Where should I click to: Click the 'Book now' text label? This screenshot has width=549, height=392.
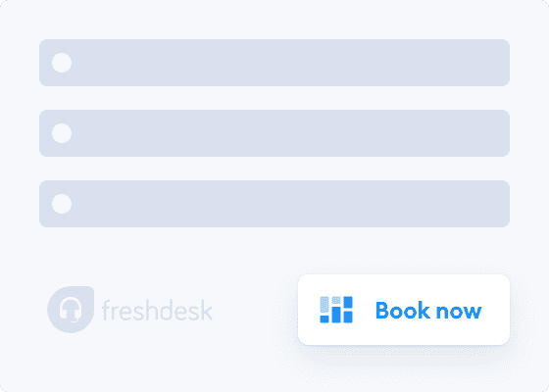428,310
